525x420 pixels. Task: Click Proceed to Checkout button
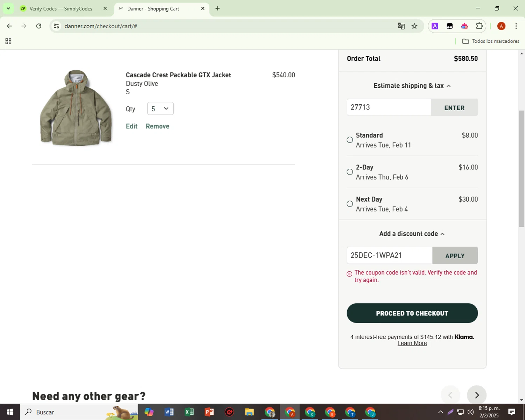(412, 313)
